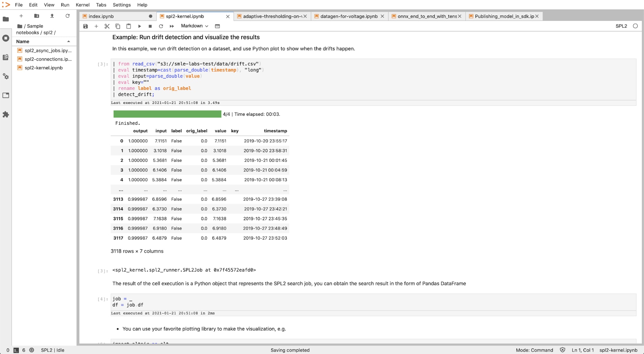Image resolution: width=644 pixels, height=354 pixels.
Task: Click the SPL2 kernel name in toolbar
Action: [621, 26]
